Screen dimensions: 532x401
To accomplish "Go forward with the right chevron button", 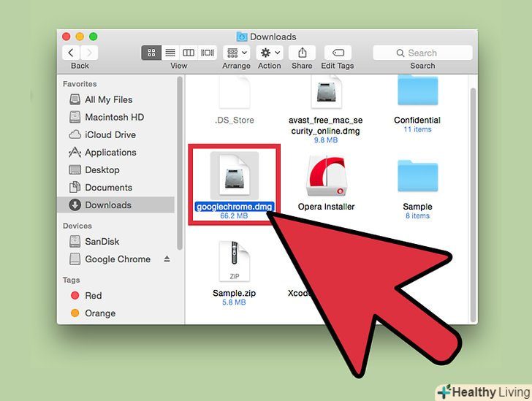I will coord(89,53).
